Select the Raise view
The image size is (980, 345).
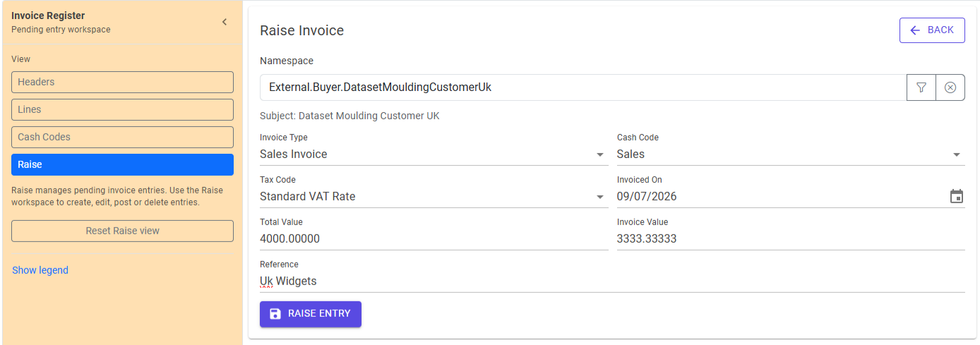point(122,164)
